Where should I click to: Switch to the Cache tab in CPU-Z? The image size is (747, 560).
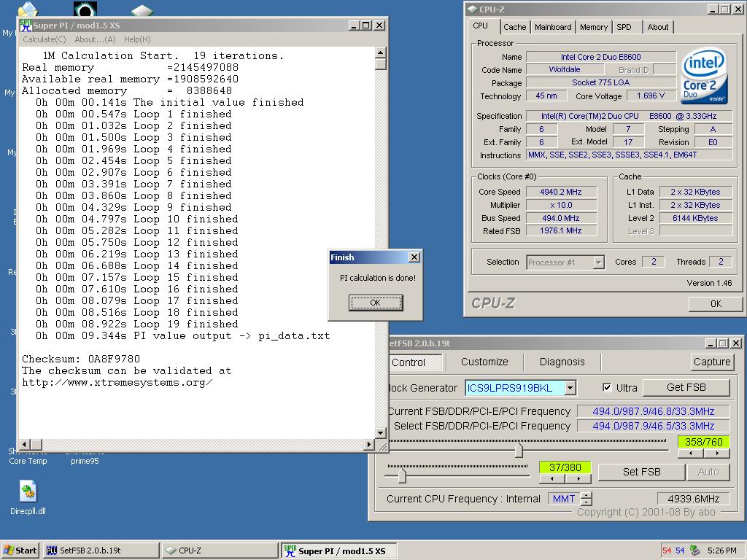pos(515,27)
